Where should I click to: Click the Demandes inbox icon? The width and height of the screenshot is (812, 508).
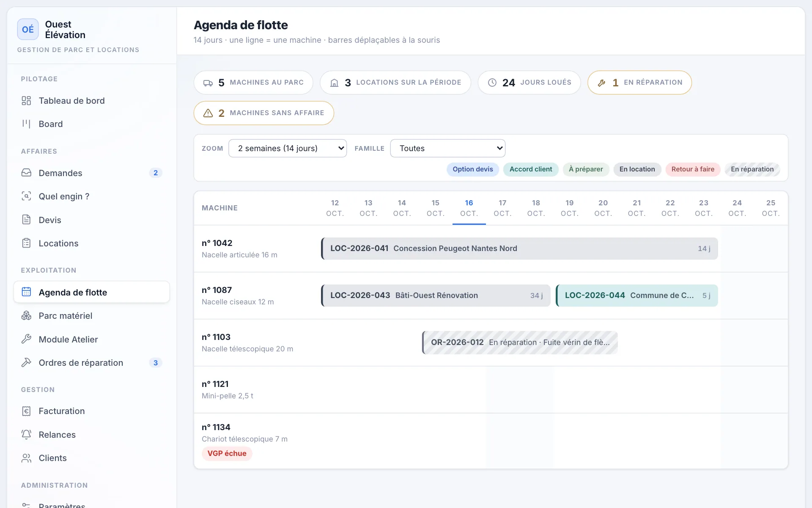(x=26, y=173)
